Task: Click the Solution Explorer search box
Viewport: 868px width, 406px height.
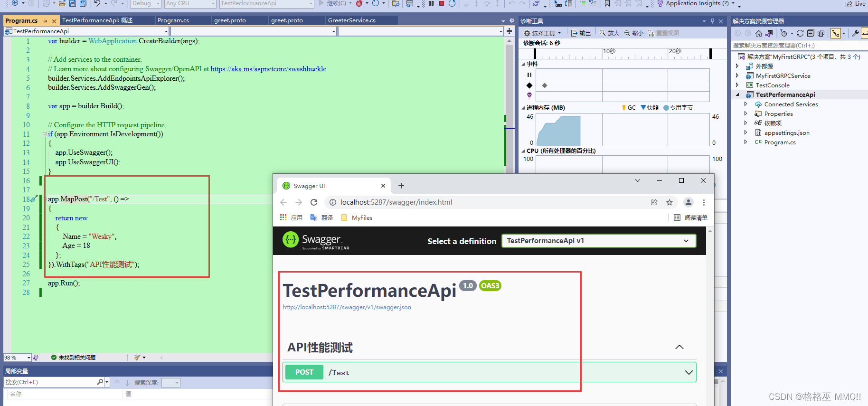Action: 800,46
